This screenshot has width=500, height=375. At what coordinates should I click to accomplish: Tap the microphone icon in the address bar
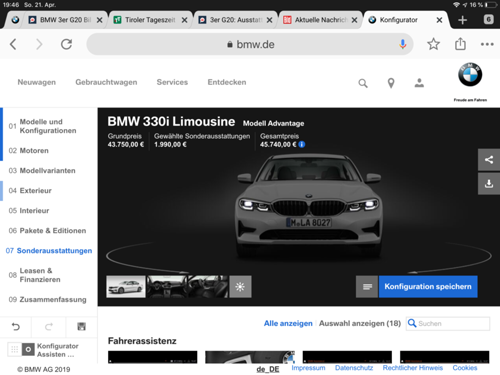(x=403, y=44)
